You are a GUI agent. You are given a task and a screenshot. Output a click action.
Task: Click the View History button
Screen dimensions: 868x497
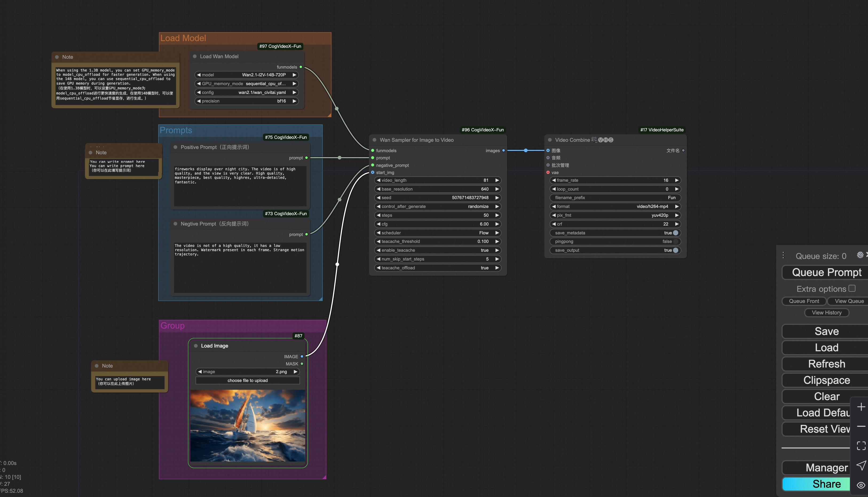(826, 312)
